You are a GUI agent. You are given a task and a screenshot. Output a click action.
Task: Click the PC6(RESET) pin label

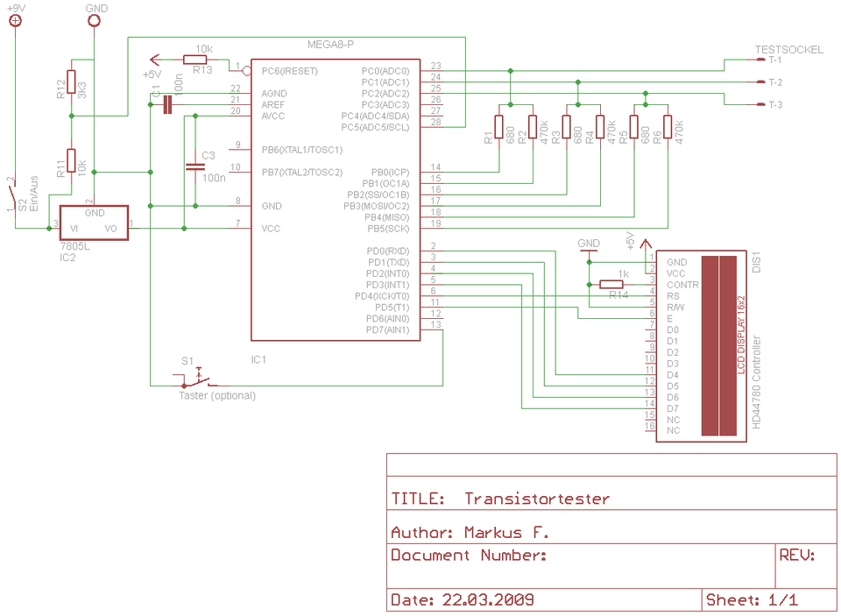(290, 71)
